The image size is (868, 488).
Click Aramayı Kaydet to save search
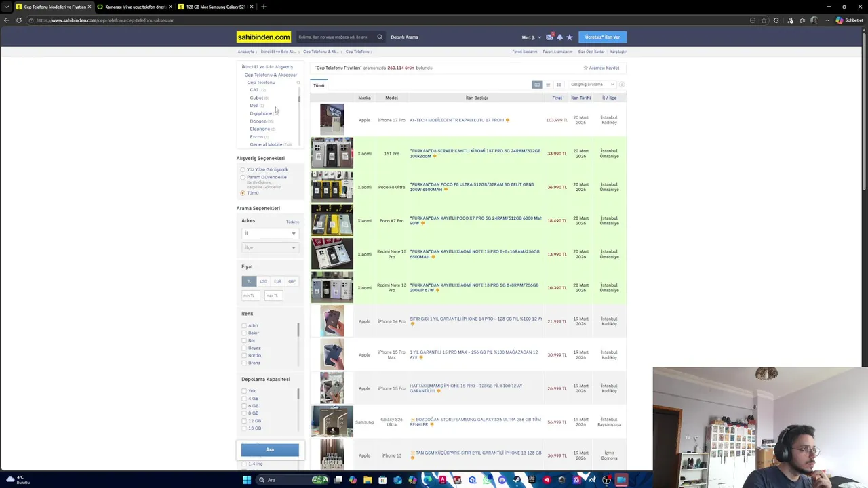(x=601, y=68)
